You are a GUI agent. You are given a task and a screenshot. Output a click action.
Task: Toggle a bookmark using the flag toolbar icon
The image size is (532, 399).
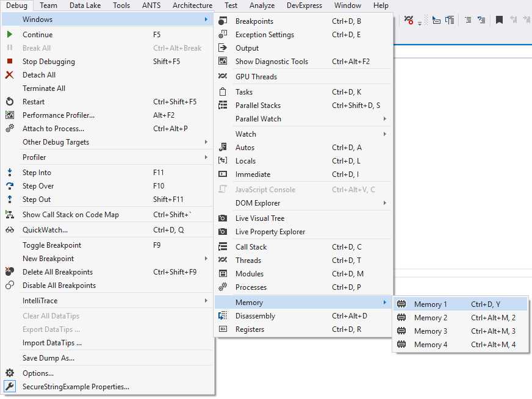point(499,20)
